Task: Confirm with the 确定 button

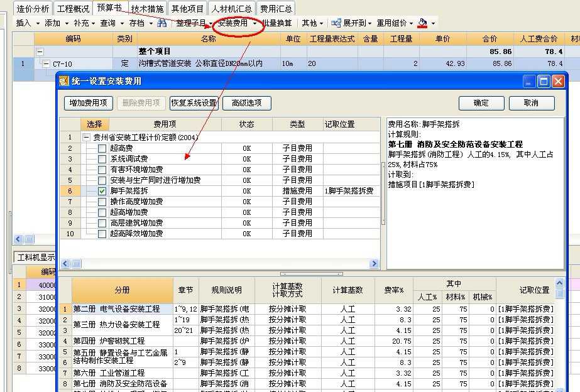Action: pos(481,103)
